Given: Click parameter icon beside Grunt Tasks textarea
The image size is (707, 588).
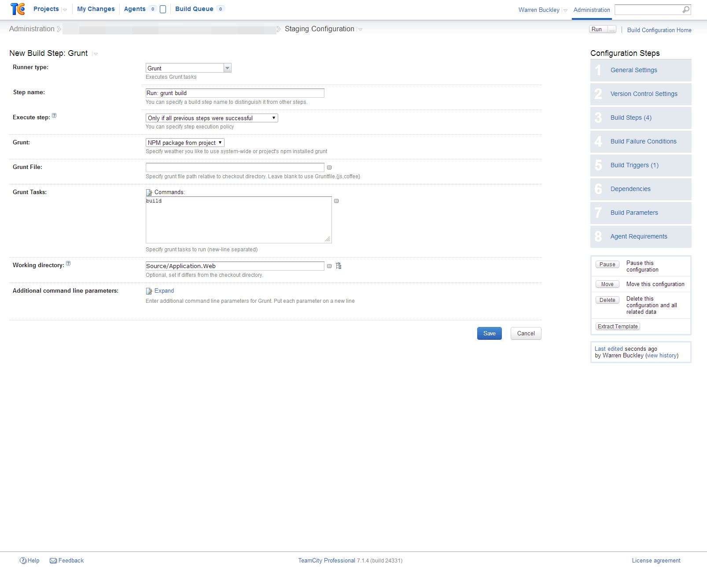Looking at the screenshot, I should coord(336,201).
